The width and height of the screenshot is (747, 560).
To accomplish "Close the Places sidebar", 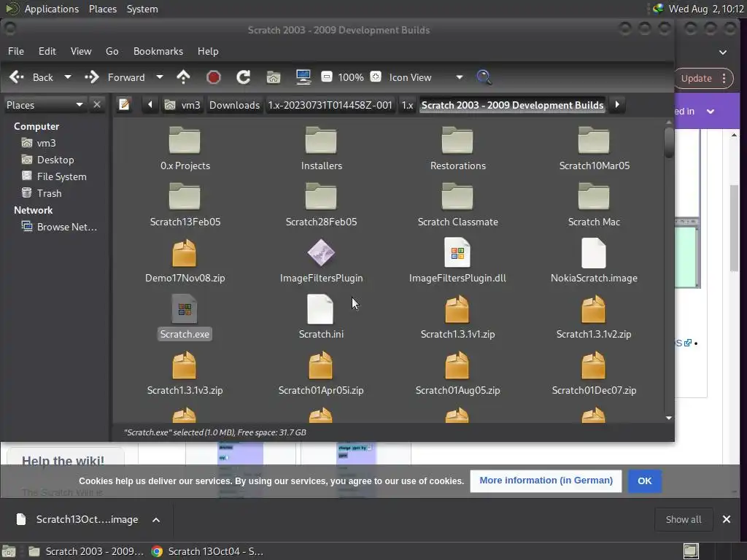I will coord(97,105).
